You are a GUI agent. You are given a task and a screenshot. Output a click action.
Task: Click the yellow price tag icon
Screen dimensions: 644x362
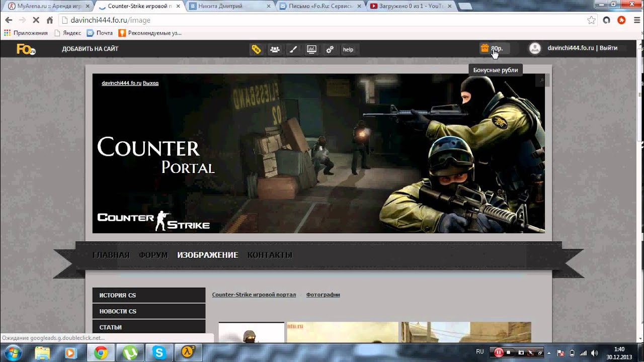click(256, 49)
